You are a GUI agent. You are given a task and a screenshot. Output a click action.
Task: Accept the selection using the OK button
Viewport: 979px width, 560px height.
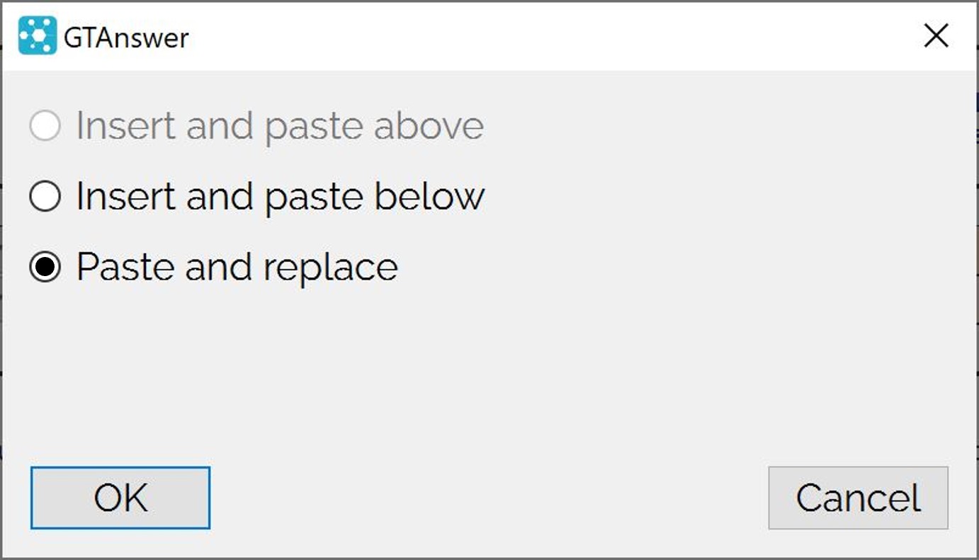pyautogui.click(x=120, y=498)
